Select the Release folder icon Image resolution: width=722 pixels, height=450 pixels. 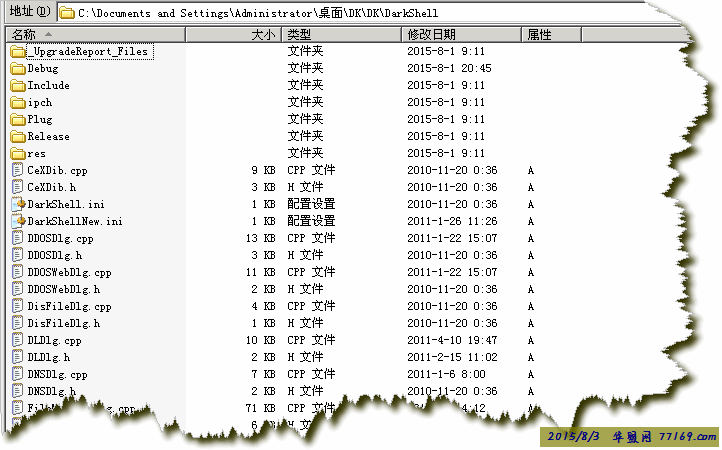pyautogui.click(x=18, y=137)
